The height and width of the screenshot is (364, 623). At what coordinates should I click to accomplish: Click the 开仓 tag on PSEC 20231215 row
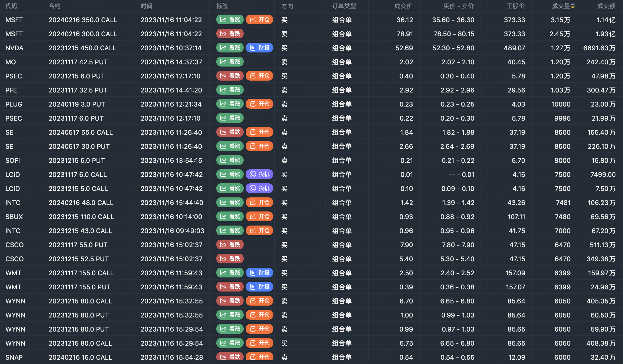pyautogui.click(x=259, y=76)
